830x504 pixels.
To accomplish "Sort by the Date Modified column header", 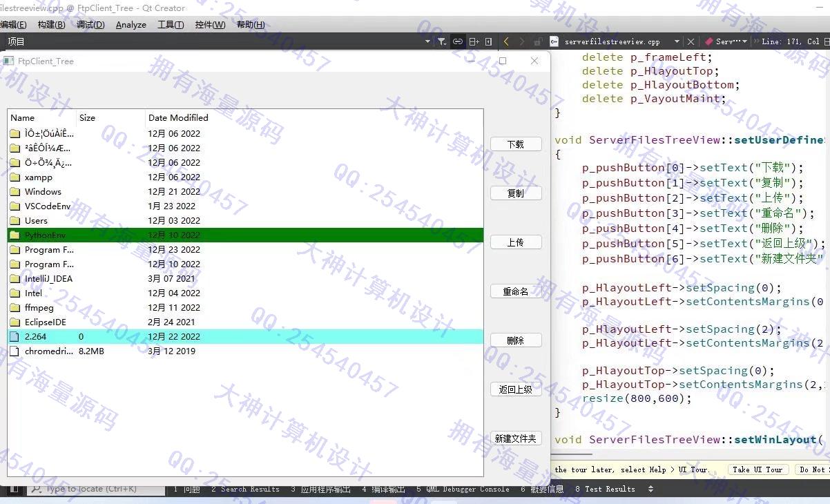I will (x=314, y=117).
